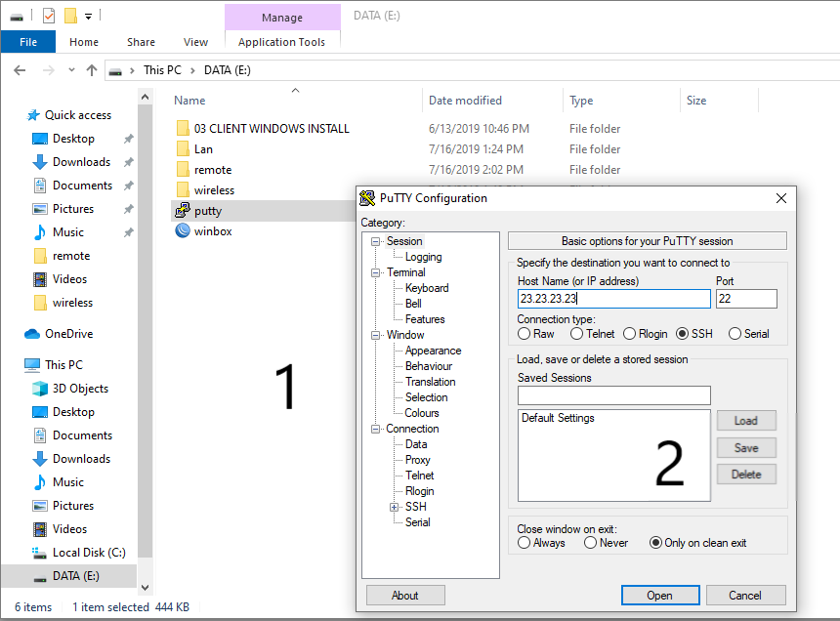This screenshot has width=840, height=621.
Task: Click the Save session button
Action: tap(746, 447)
